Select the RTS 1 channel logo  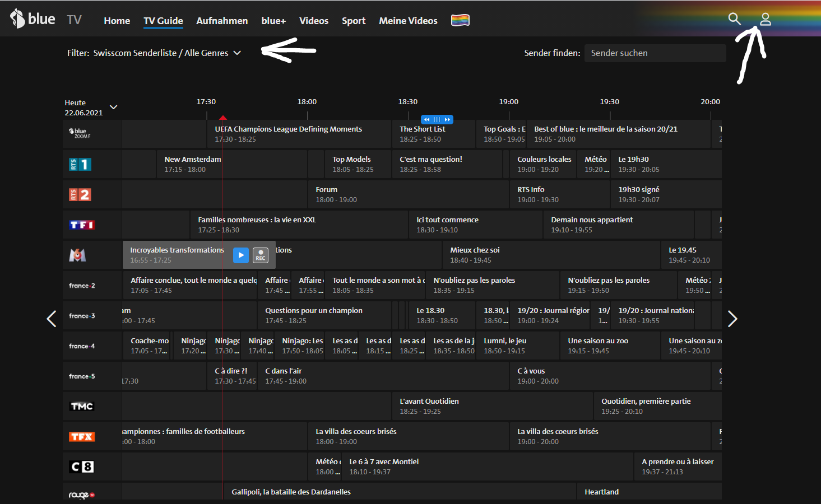(x=80, y=165)
